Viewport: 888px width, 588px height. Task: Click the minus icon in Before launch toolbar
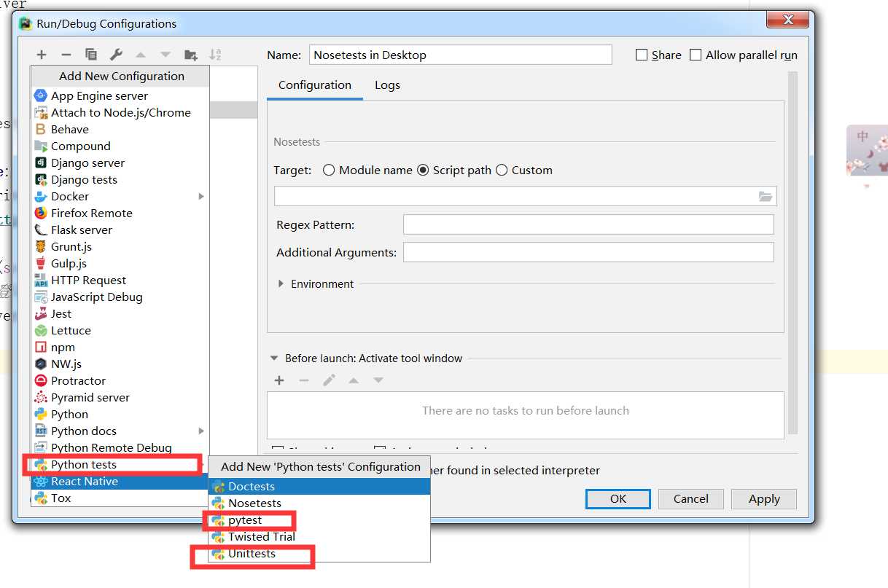click(304, 380)
